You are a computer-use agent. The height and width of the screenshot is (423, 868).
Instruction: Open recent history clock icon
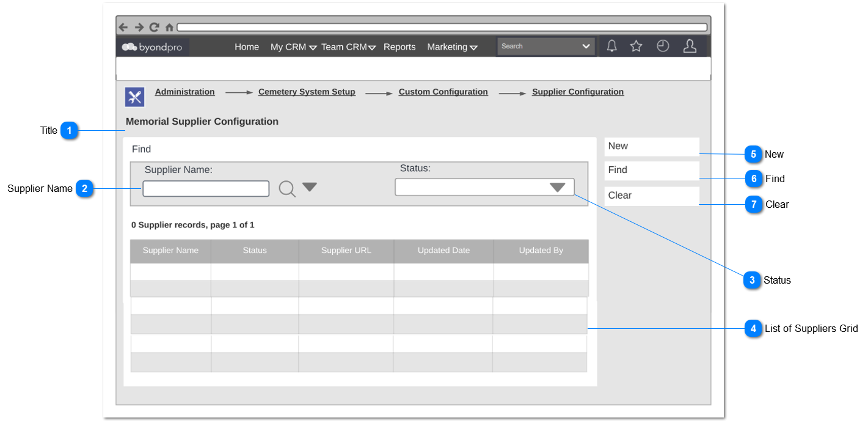(x=663, y=46)
